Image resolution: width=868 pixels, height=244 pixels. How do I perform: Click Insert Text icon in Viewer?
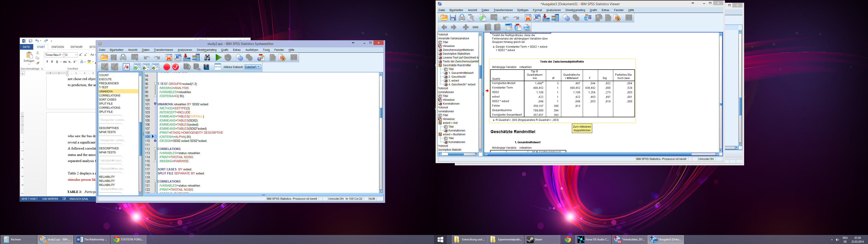click(x=527, y=27)
